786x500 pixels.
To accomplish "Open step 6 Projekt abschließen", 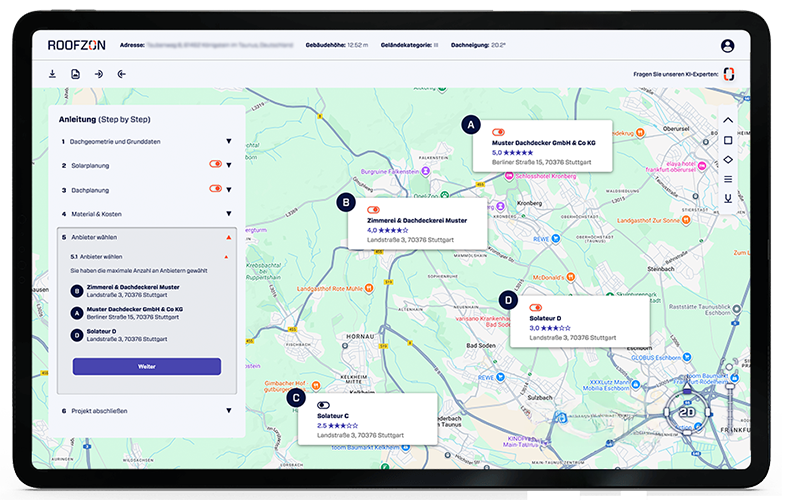I will click(x=228, y=410).
